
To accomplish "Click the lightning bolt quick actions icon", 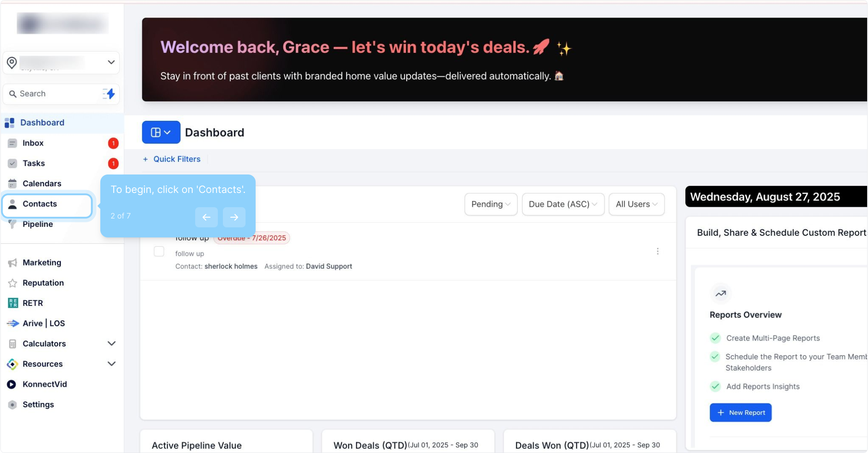I will 110,94.
